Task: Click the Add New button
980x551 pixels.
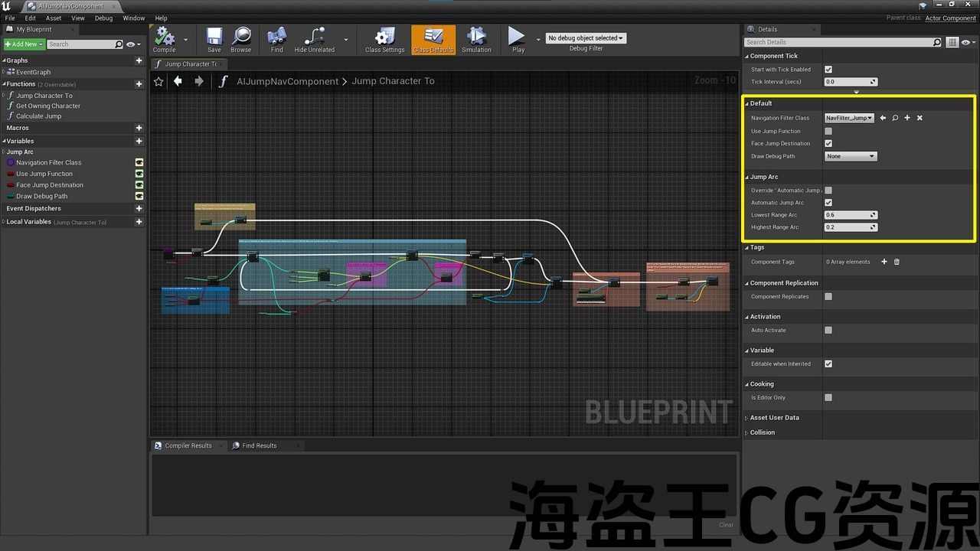Action: coord(22,44)
